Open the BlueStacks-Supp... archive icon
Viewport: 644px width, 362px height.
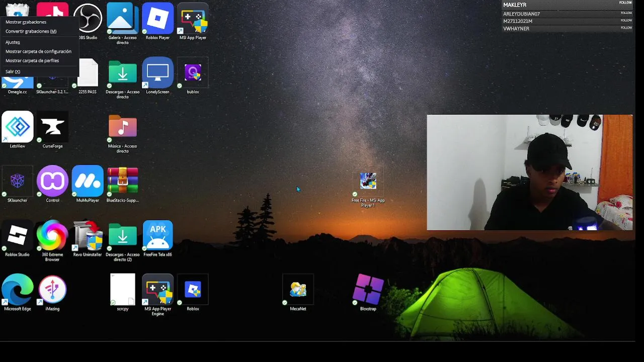[122, 182]
